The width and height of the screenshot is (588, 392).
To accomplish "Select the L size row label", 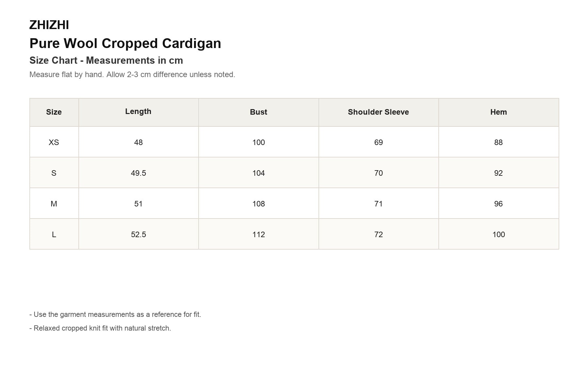I will pos(54,235).
